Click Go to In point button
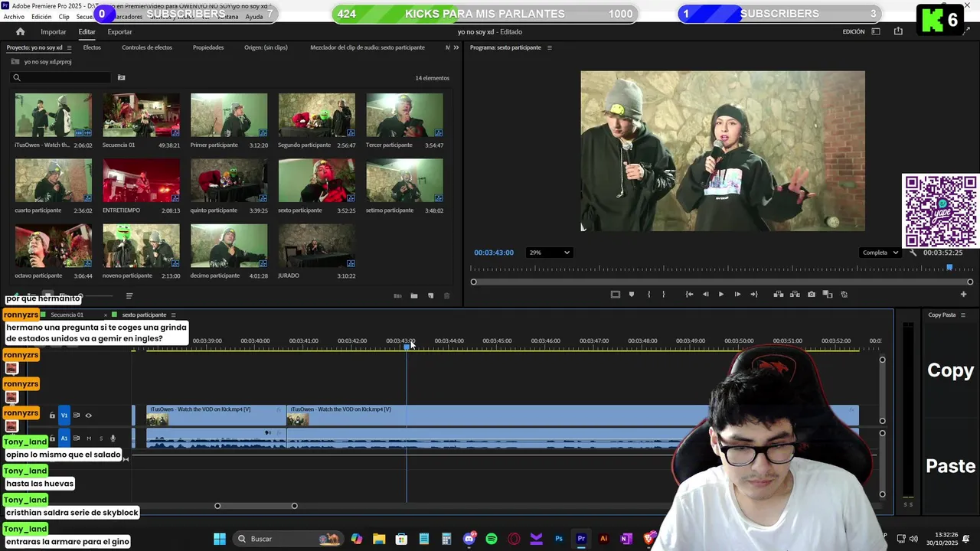 tap(689, 294)
